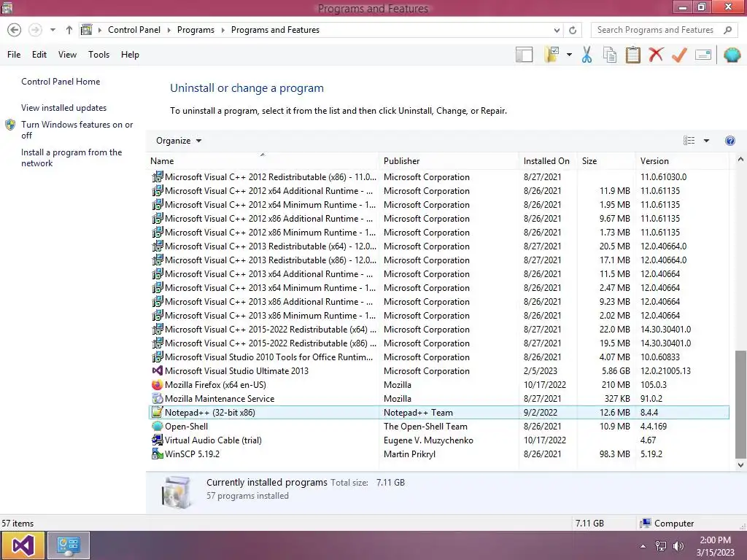Click the Cut scissors toolbar icon
The image size is (747, 560).
tap(587, 55)
